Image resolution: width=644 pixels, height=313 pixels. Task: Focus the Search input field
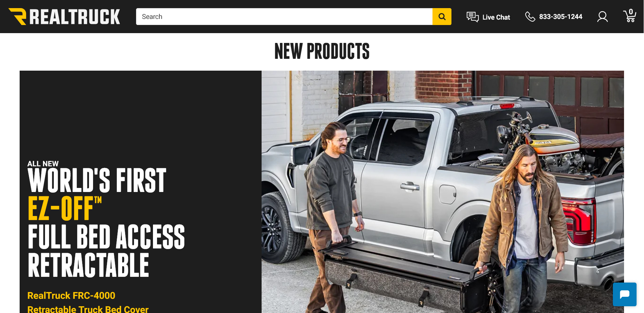[284, 17]
